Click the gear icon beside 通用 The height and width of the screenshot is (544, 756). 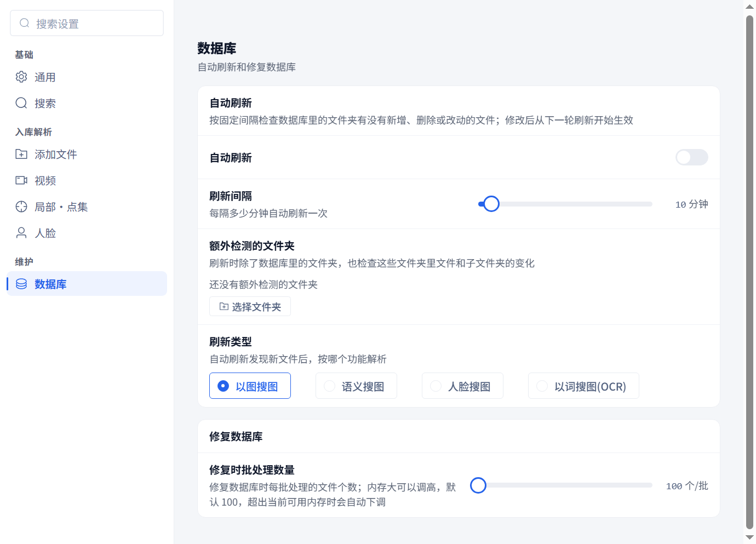[21, 77]
